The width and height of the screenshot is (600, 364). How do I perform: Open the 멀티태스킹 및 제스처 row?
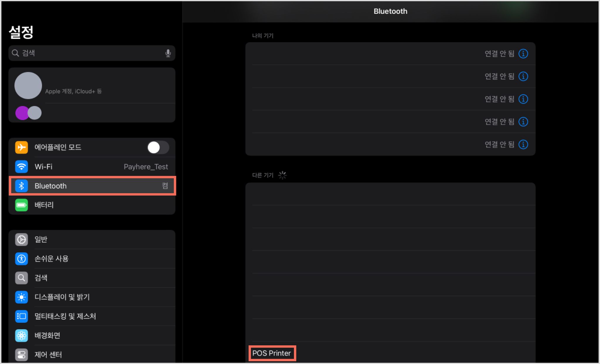[92, 316]
